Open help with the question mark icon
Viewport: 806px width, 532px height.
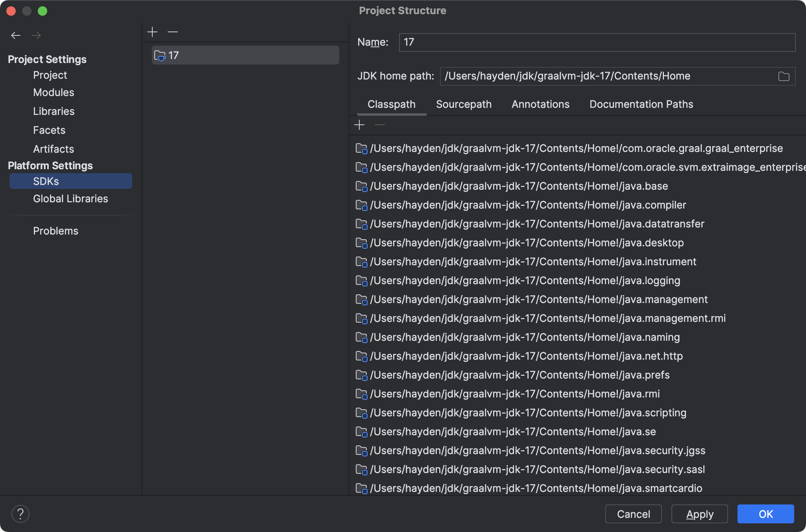tap(20, 514)
